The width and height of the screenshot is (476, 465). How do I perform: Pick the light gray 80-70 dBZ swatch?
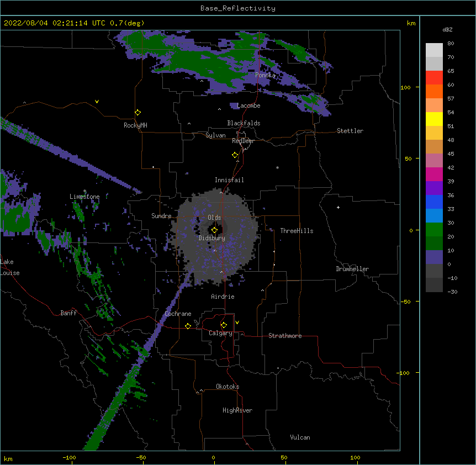434,50
